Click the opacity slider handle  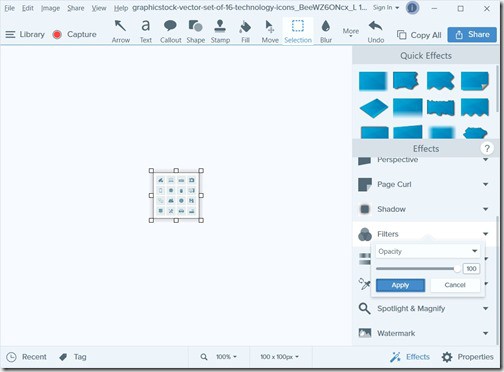(x=457, y=269)
